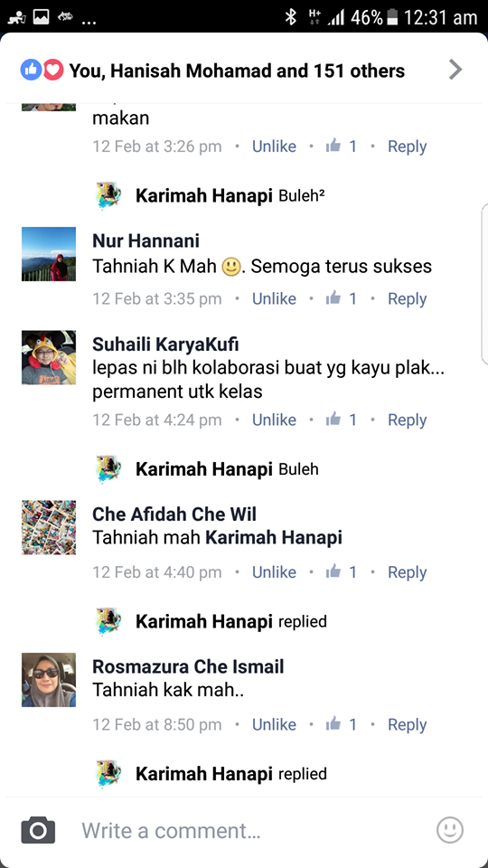488x868 pixels.
Task: Tap the blue like reaction icon in the header
Action: coord(31,71)
